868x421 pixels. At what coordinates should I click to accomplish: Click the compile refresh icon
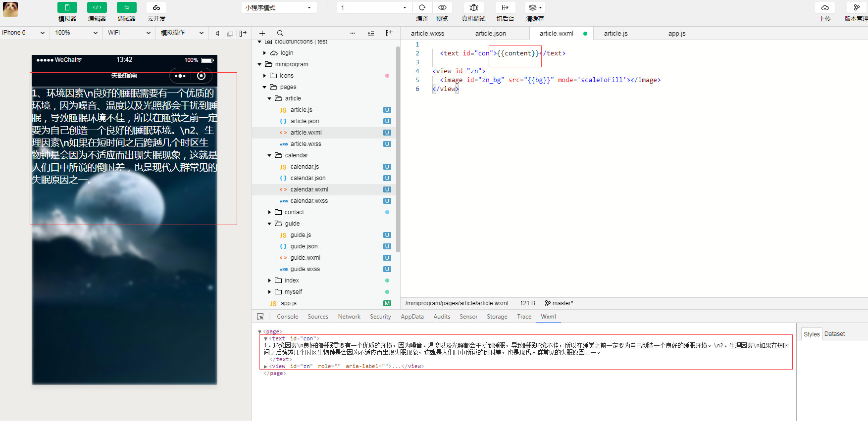pos(422,7)
